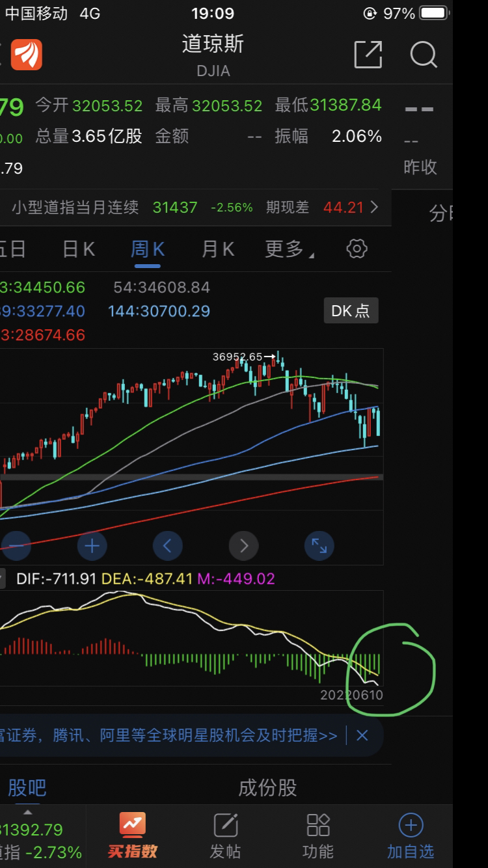Zoom out chart with minus button
The height and width of the screenshot is (868, 488).
click(x=16, y=545)
